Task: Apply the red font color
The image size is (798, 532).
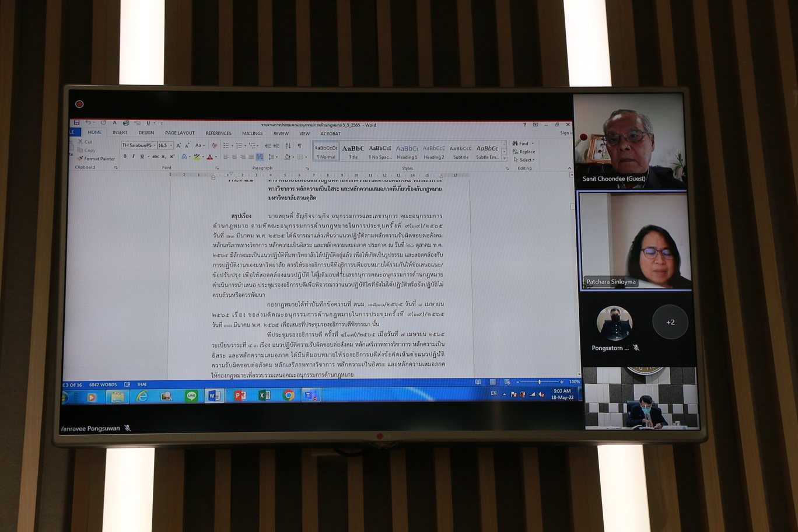Action: [210, 156]
